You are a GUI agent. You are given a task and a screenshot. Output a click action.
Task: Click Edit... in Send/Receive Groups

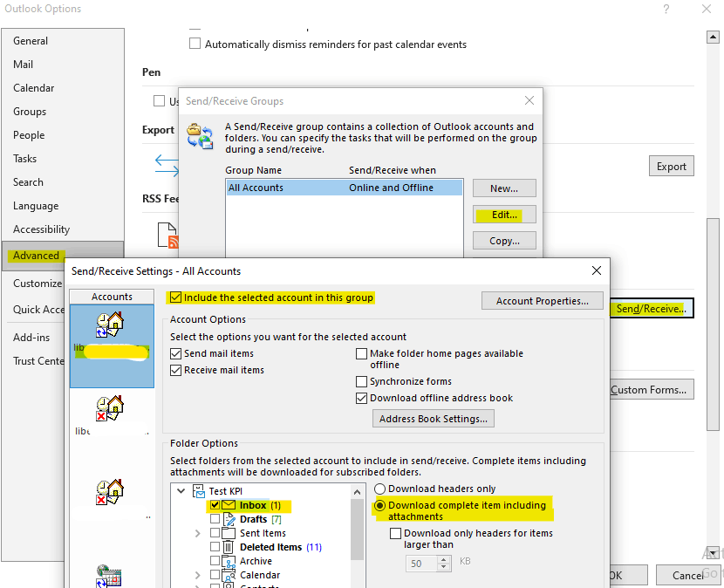click(x=504, y=215)
